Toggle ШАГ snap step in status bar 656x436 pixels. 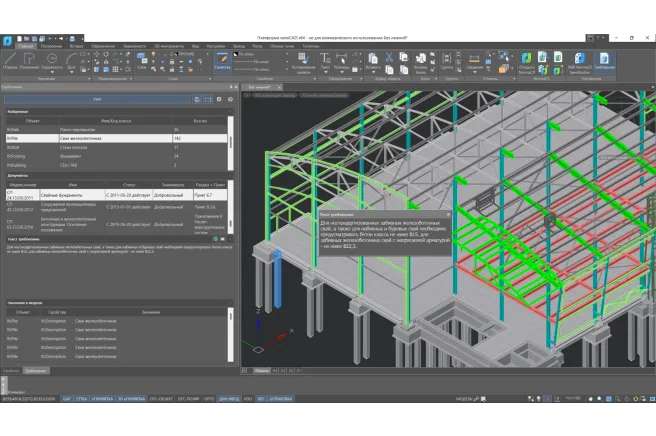point(68,399)
